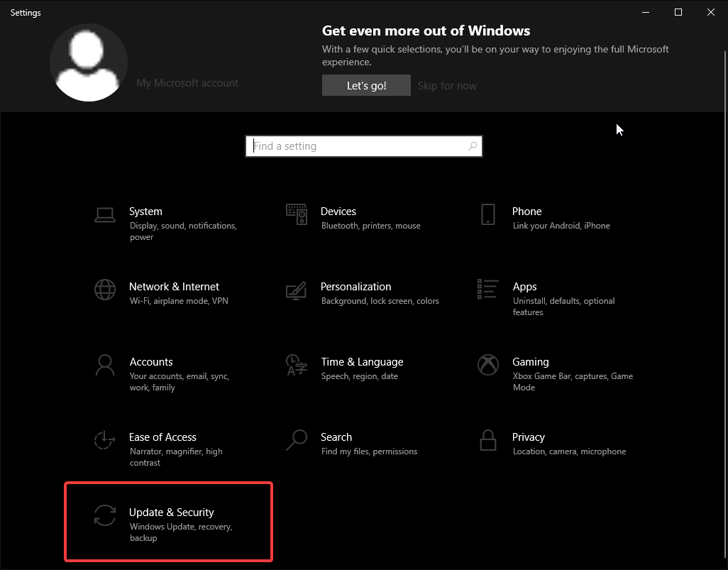Click the search magnifier in the settings search box

(x=473, y=146)
